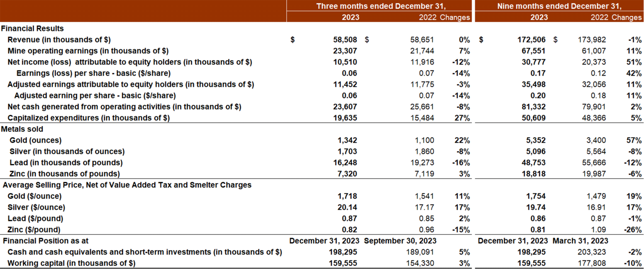Select the 'Financial Results' section heading
This screenshot has height=269, width=644.
pyautogui.click(x=32, y=29)
